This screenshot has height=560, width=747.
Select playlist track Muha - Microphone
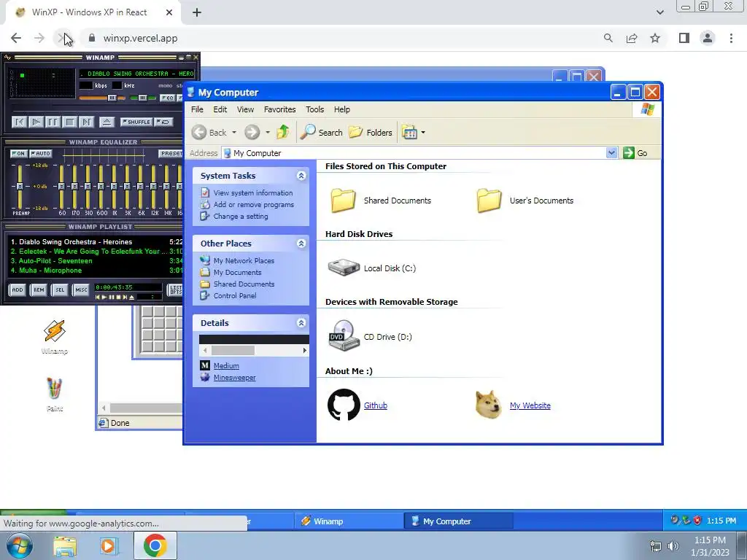(96, 271)
